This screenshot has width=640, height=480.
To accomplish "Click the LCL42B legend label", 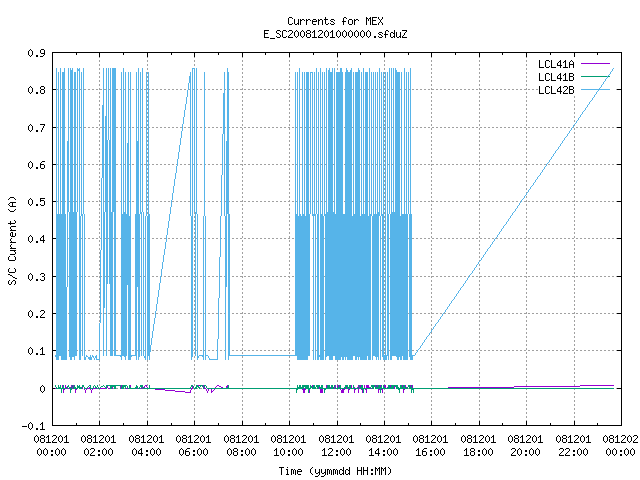I will tap(556, 90).
